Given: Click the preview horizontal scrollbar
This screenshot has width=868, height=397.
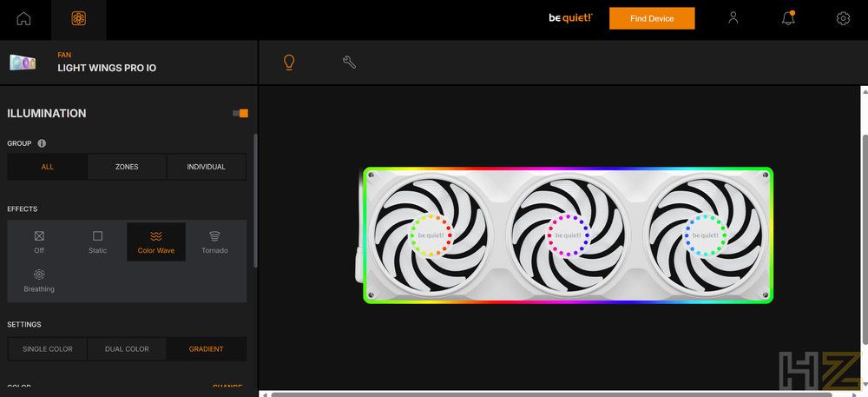Looking at the screenshot, I should (x=551, y=394).
